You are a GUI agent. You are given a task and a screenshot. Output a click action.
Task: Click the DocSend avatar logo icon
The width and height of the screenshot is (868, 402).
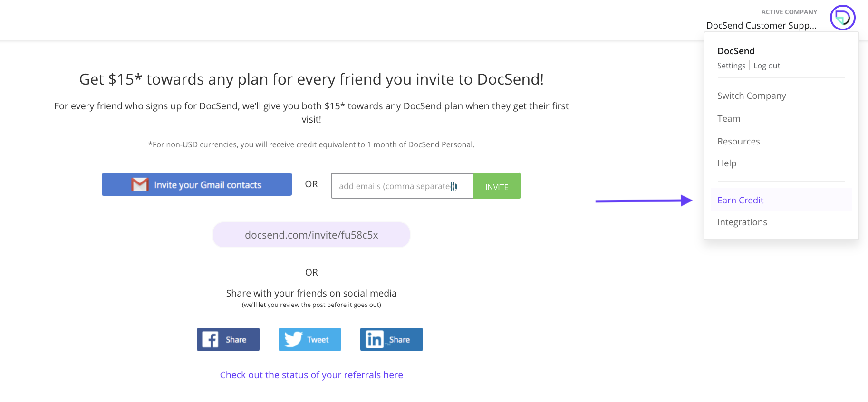842,18
